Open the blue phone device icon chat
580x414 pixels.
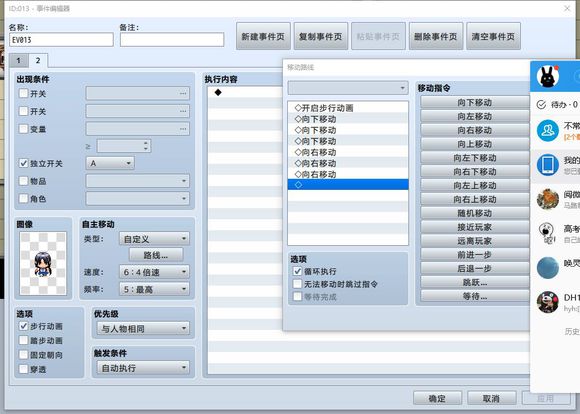548,165
